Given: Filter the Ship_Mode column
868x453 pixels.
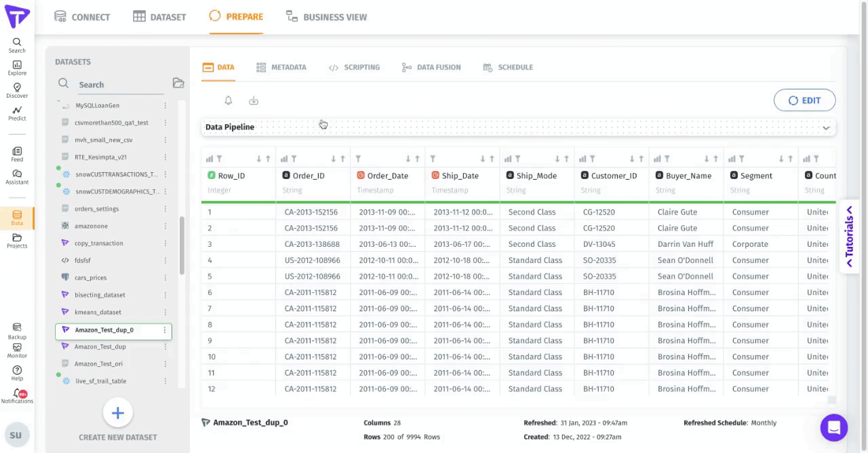Looking at the screenshot, I should tap(517, 159).
